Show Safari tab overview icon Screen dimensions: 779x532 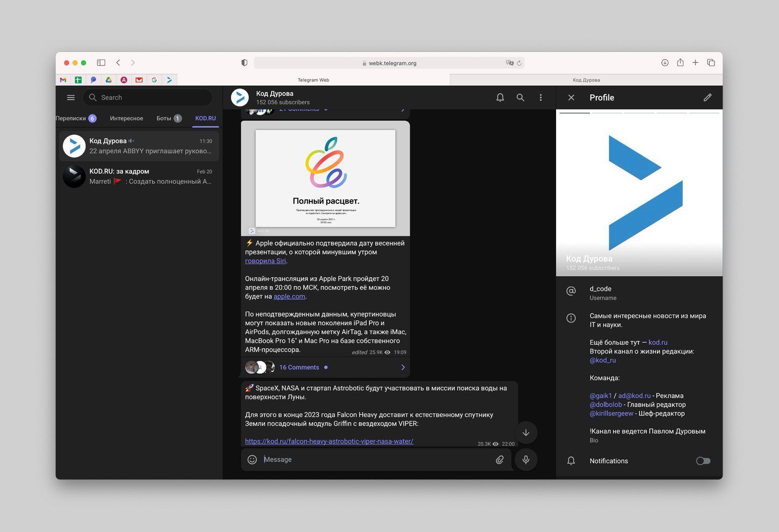711,63
